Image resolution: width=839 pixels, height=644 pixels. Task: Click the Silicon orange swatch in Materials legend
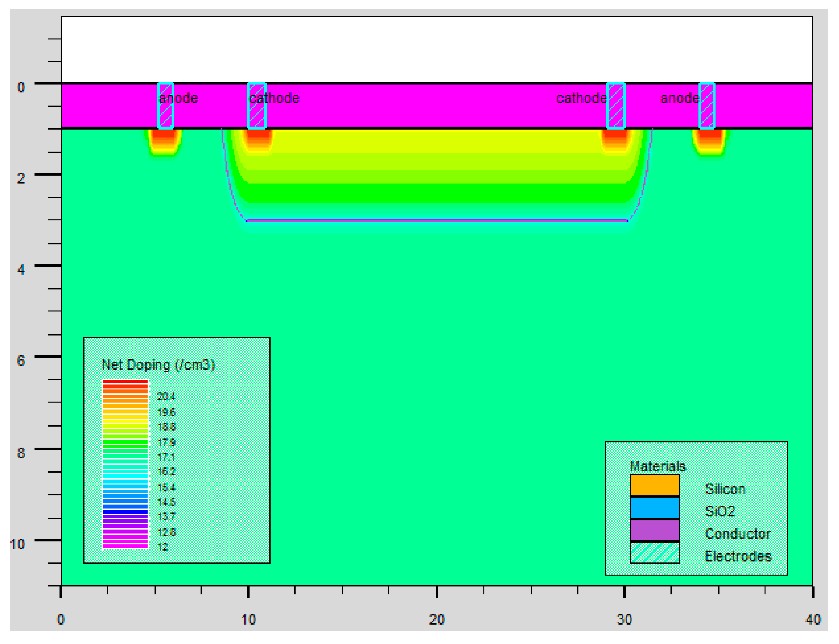[654, 485]
